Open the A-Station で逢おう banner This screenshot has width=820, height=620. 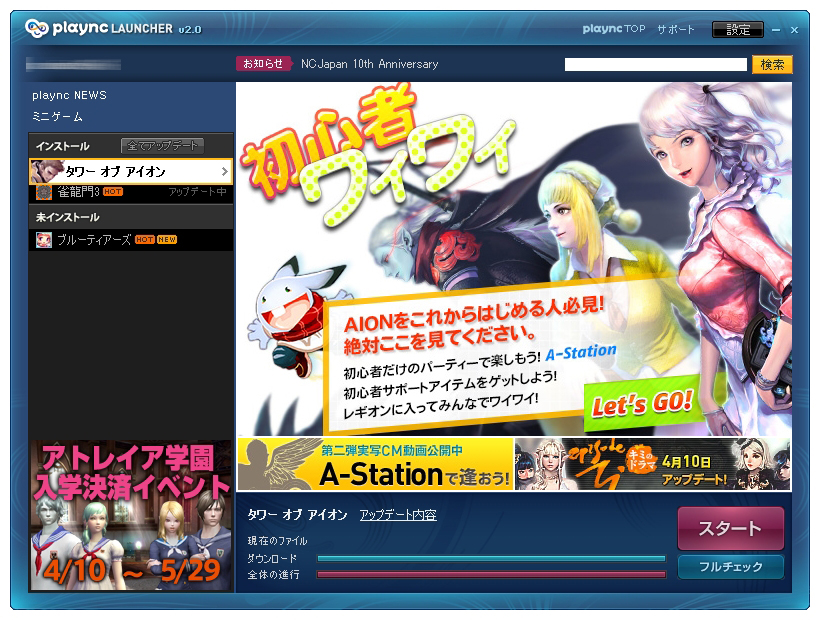point(375,464)
